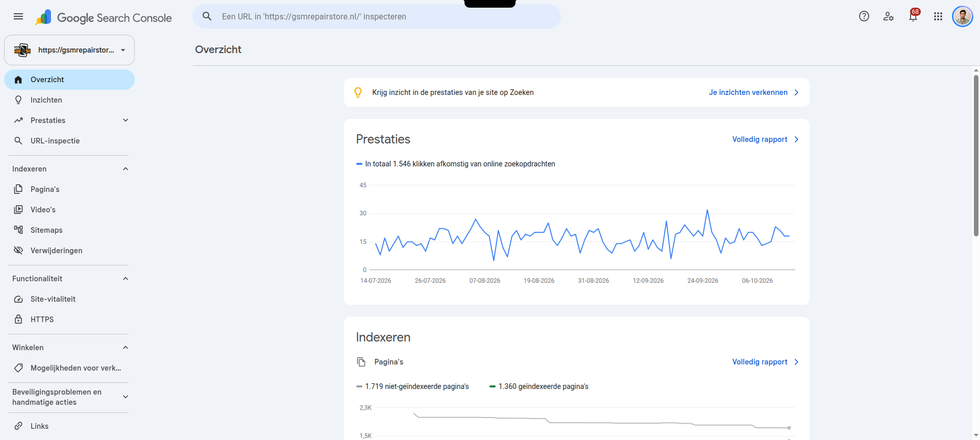Screen dimensions: 980x440
Task: Click the URL-inspectie magnifier icon
Action: (18, 141)
